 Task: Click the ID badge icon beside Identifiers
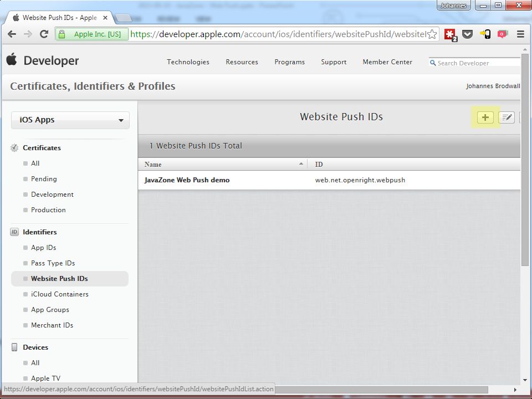[14, 232]
